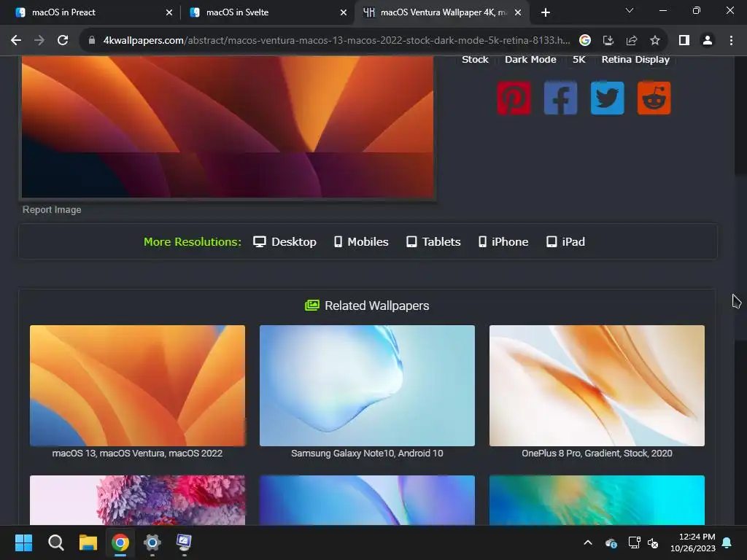Share wallpaper on Pinterest
The width and height of the screenshot is (747, 560).
514,98
